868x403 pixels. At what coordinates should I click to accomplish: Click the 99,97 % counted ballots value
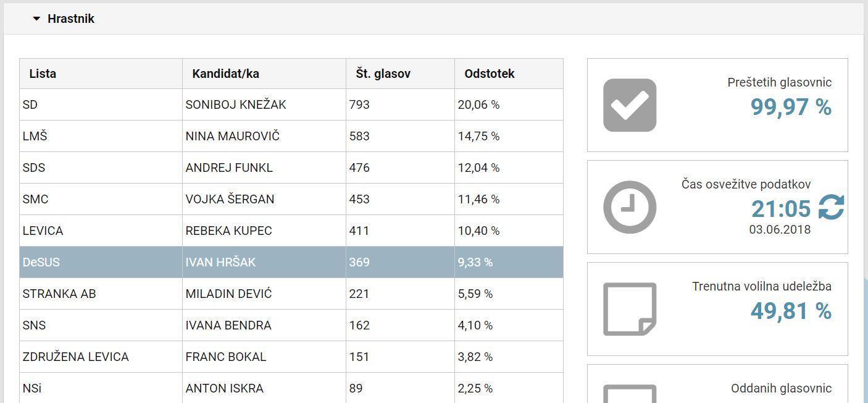(x=790, y=107)
